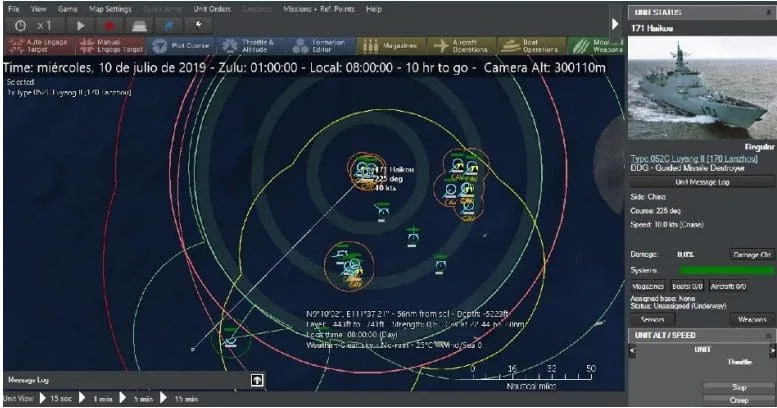The image size is (777, 408).
Task: Open Boat Operations
Action: (531, 46)
